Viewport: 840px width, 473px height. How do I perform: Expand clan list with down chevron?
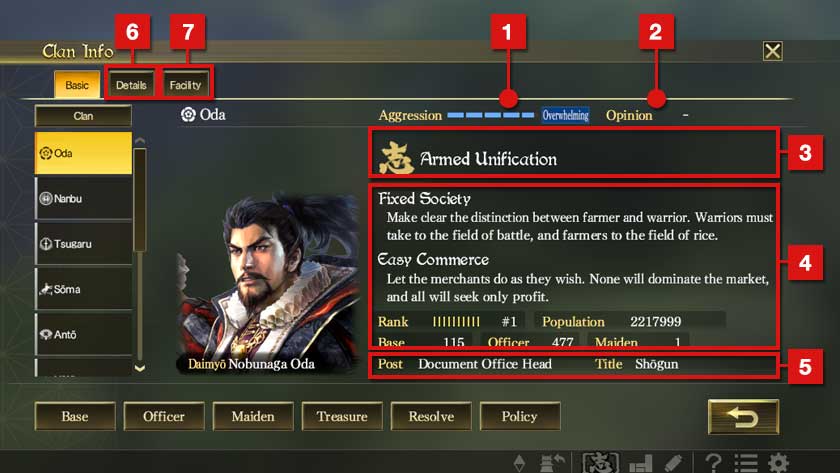click(140, 368)
